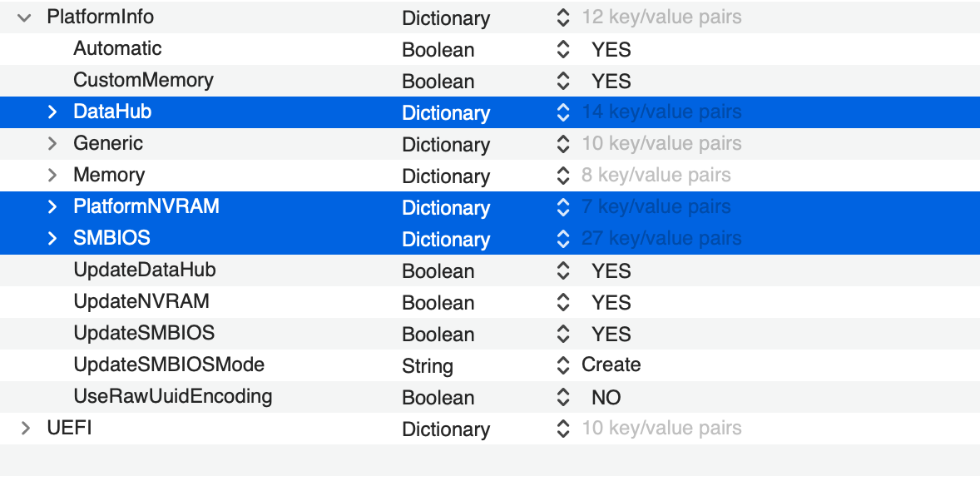Screen dimensions: 980x486
Task: Select the Generic dictionary row
Action: click(107, 144)
